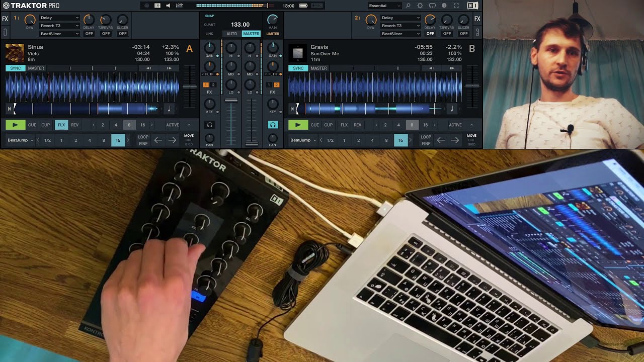Click ACTIVE loop button on deck A
The height and width of the screenshot is (362, 644).
pos(173,125)
